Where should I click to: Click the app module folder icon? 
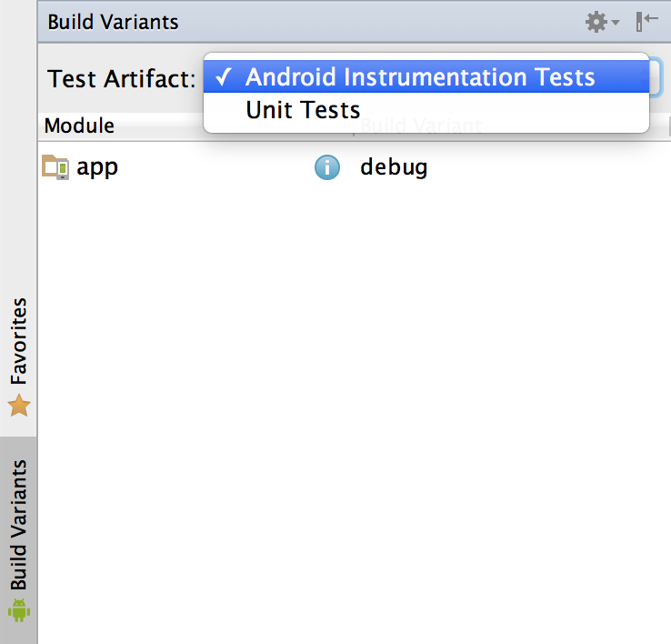point(55,167)
